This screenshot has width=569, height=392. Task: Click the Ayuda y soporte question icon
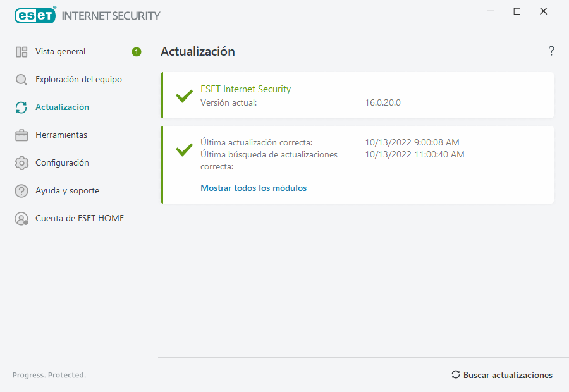pyautogui.click(x=21, y=191)
